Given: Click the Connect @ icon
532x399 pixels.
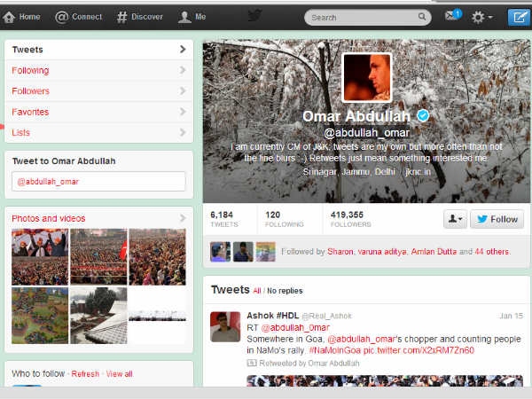Looking at the screenshot, I should (x=62, y=17).
